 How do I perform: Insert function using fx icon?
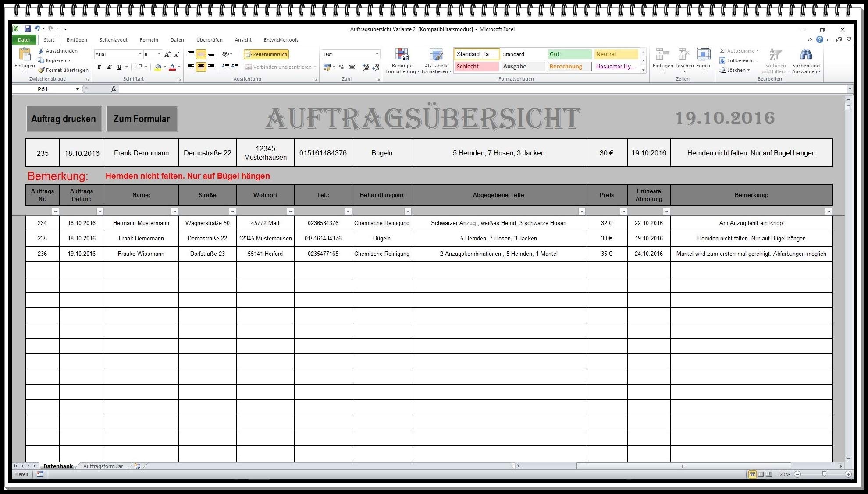coord(114,89)
